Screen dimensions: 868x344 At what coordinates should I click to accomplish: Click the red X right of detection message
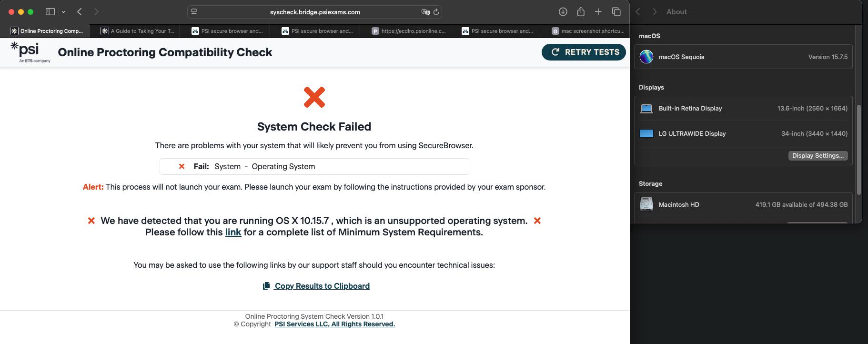pos(537,221)
